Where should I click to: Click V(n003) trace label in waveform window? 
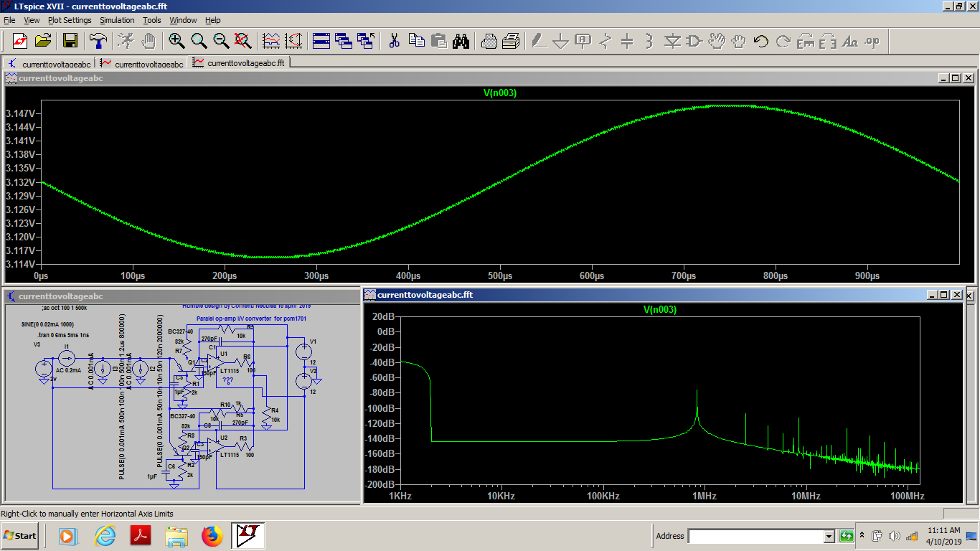click(500, 93)
